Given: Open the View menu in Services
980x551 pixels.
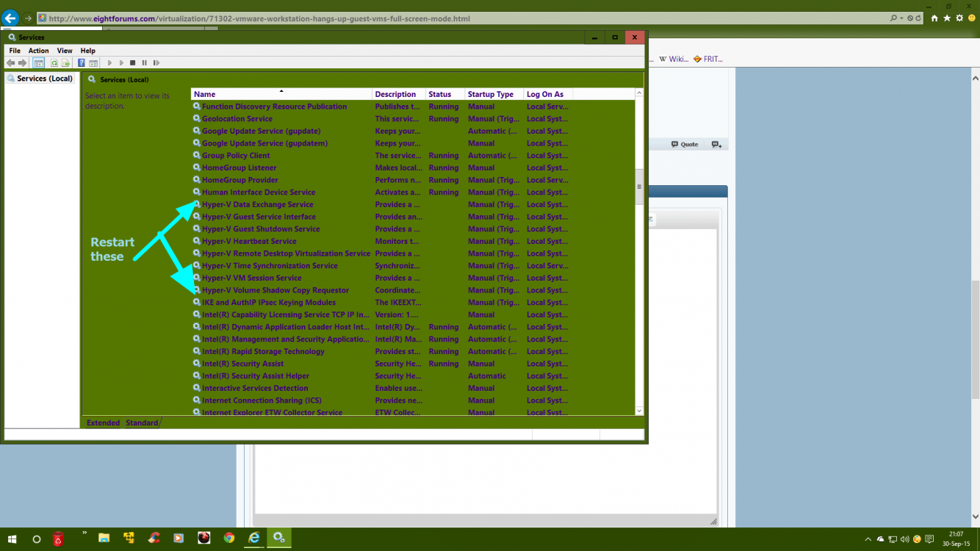Looking at the screenshot, I should [x=65, y=51].
